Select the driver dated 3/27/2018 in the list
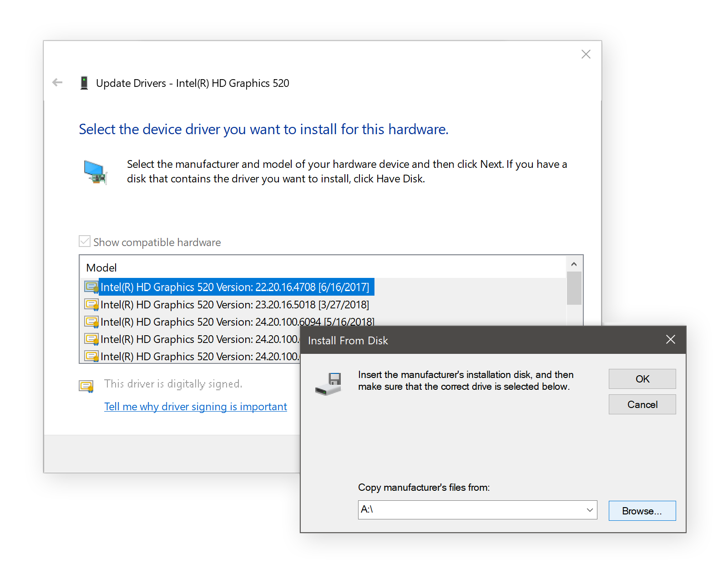 coord(234,304)
